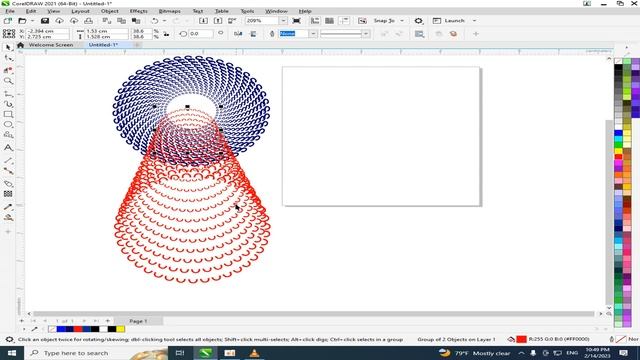Pick the yellow swatch in document palette

pyautogui.click(x=120, y=329)
